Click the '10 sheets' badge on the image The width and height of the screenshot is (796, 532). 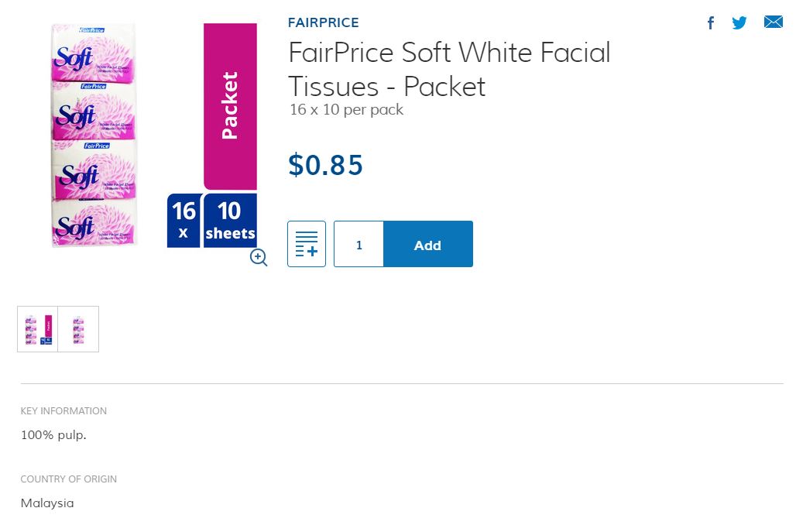pyautogui.click(x=230, y=219)
